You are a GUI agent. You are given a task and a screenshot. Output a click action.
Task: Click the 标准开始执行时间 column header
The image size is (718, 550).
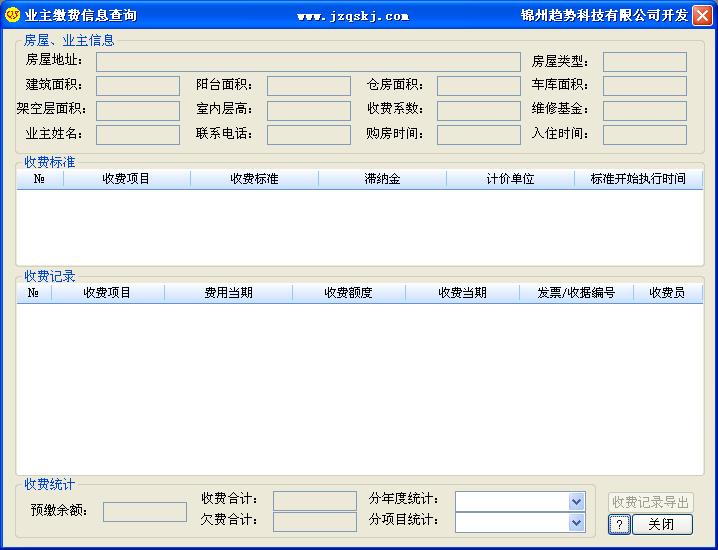pos(638,179)
